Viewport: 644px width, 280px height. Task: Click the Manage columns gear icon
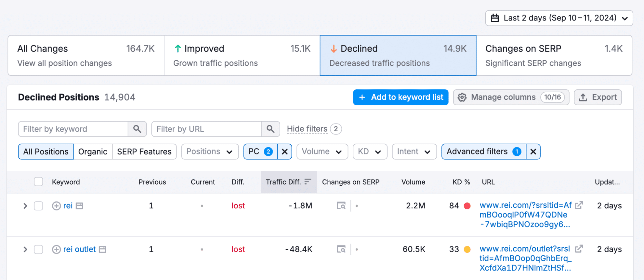462,97
